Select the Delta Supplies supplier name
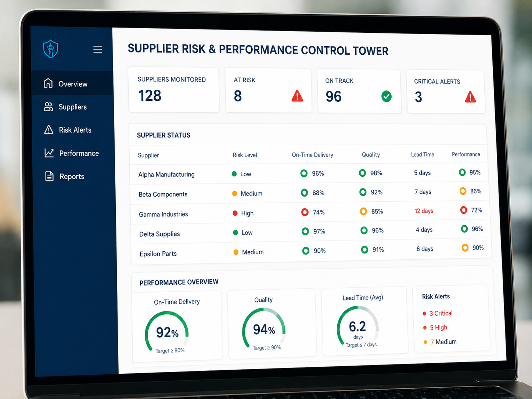Screen dimensions: 532x399 click(x=159, y=234)
